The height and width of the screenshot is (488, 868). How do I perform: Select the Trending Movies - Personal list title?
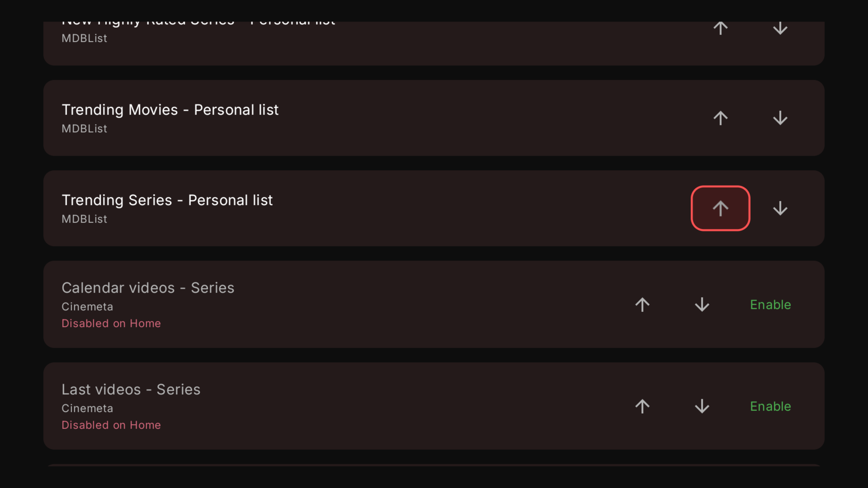pos(170,110)
